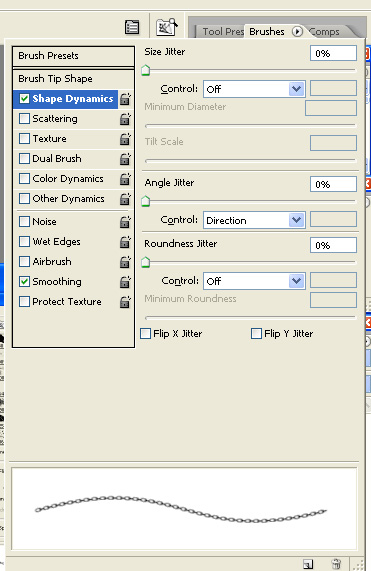Check the Flip Y Jitter option
This screenshot has height=571, width=371.
[256, 334]
